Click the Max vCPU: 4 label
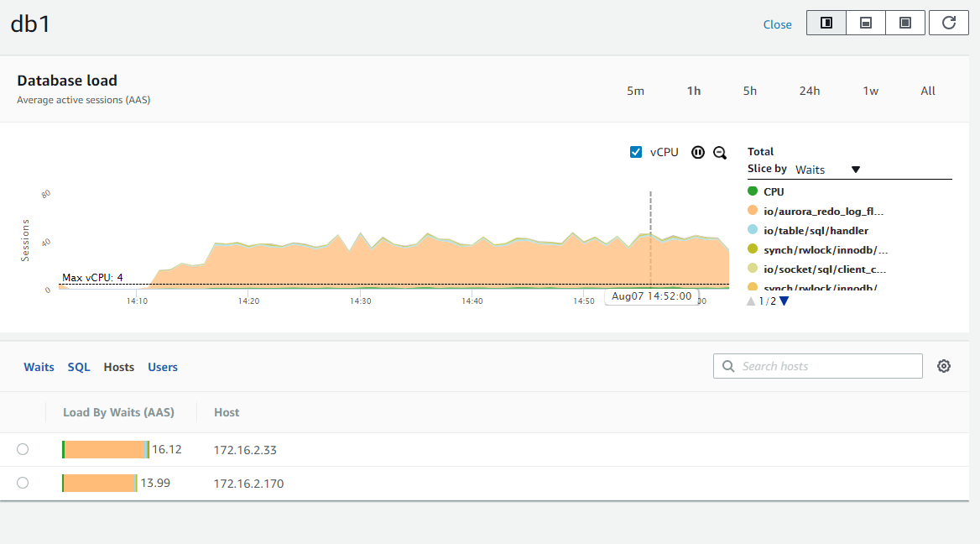 click(92, 278)
